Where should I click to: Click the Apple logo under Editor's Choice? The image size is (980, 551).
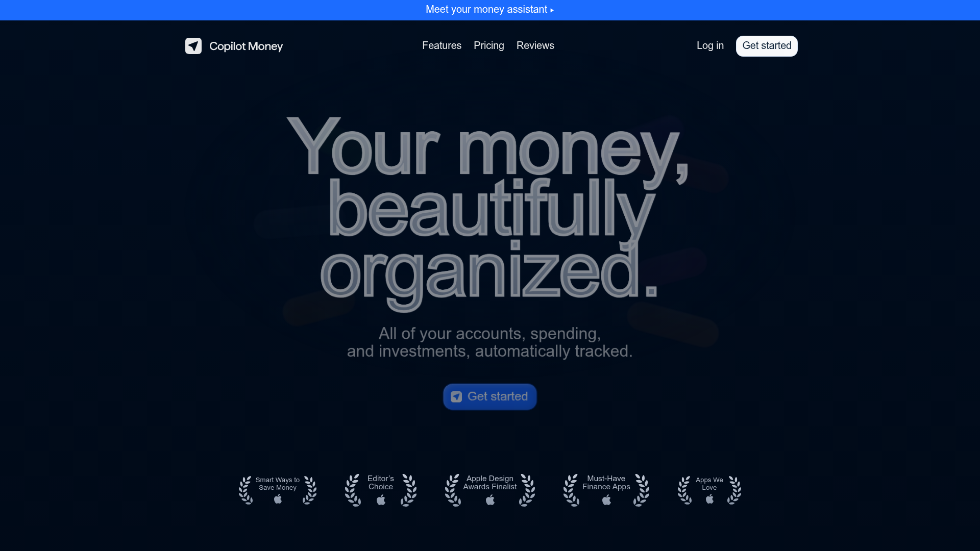coord(381,500)
